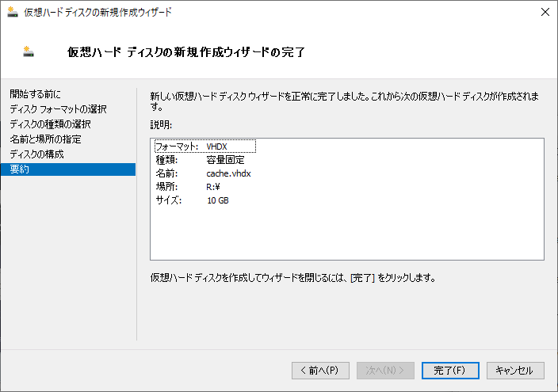Click the 前へ(P) back button
Image resolution: width=558 pixels, height=392 pixels.
pyautogui.click(x=320, y=371)
